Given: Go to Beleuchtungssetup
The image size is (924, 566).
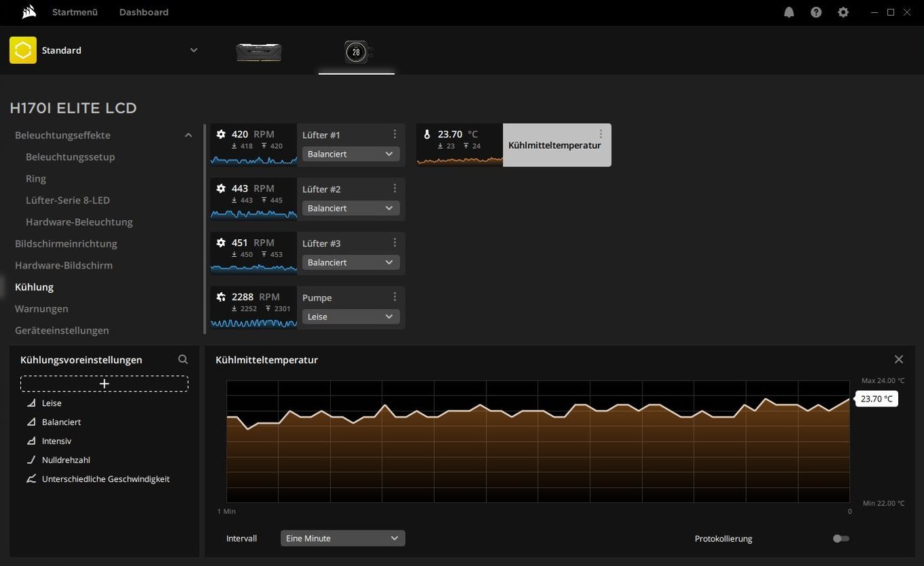Looking at the screenshot, I should 70,157.
